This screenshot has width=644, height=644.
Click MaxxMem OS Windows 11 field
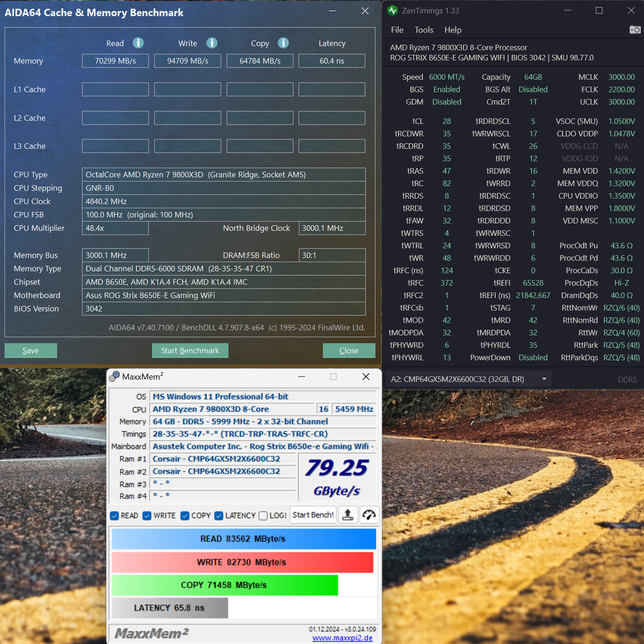click(263, 397)
